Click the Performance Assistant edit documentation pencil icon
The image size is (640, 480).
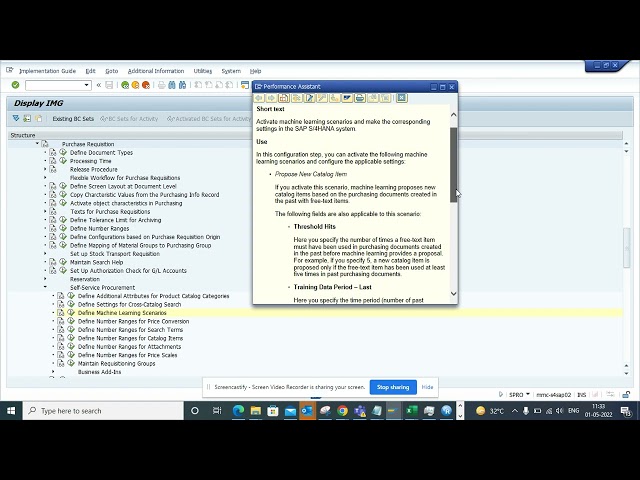309,98
